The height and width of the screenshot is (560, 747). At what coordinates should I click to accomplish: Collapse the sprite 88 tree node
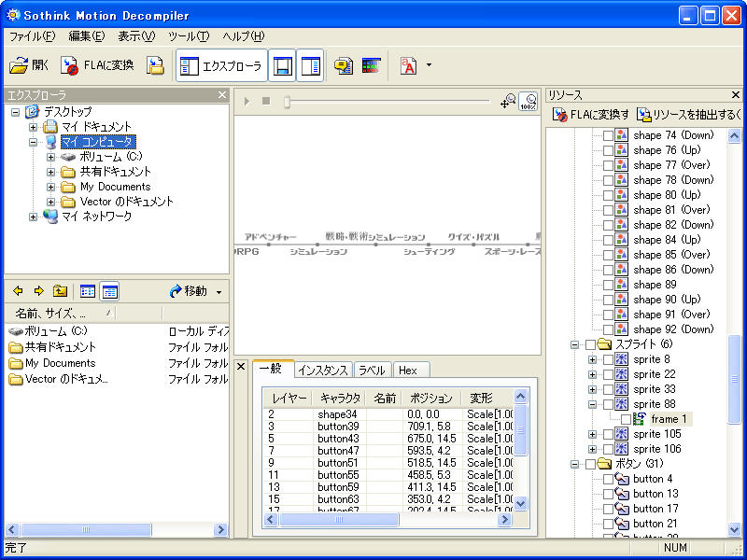point(592,404)
